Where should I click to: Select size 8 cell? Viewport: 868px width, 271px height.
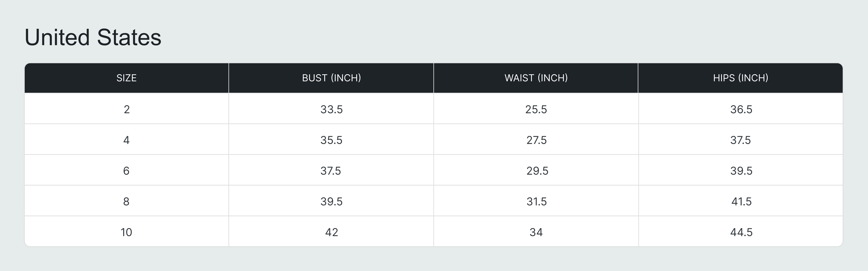click(126, 201)
